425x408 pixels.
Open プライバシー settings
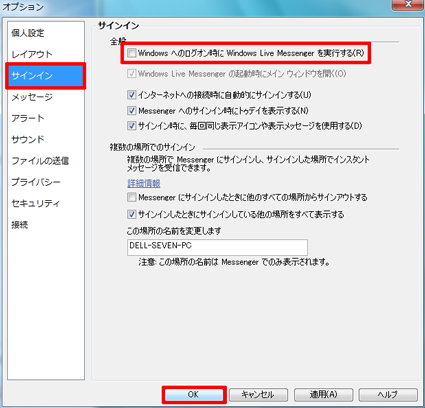(x=36, y=182)
